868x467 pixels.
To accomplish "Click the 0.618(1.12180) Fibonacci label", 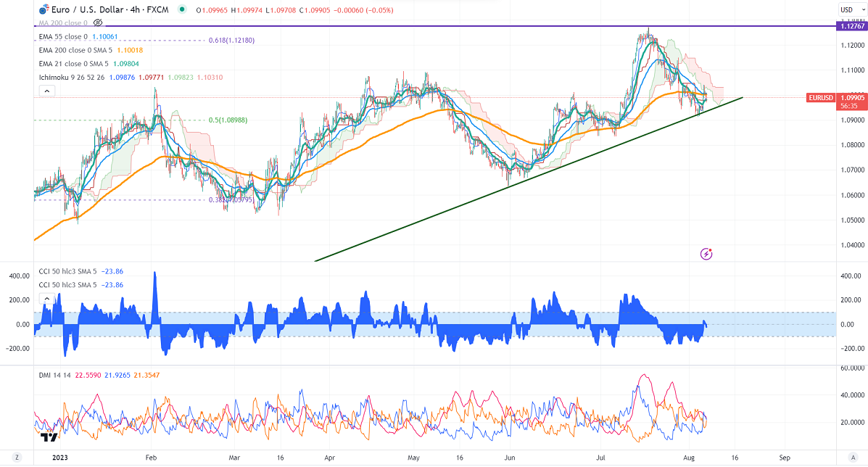I will (x=231, y=41).
